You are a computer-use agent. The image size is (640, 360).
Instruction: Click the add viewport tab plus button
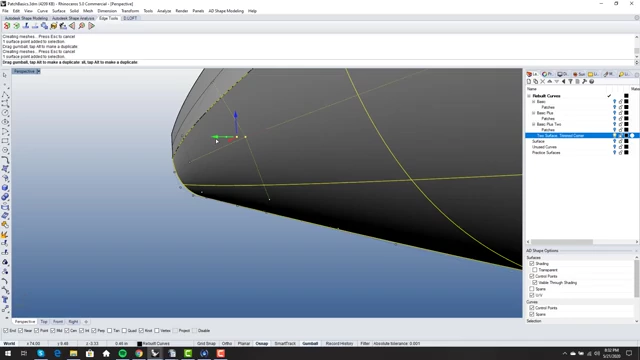[86, 322]
